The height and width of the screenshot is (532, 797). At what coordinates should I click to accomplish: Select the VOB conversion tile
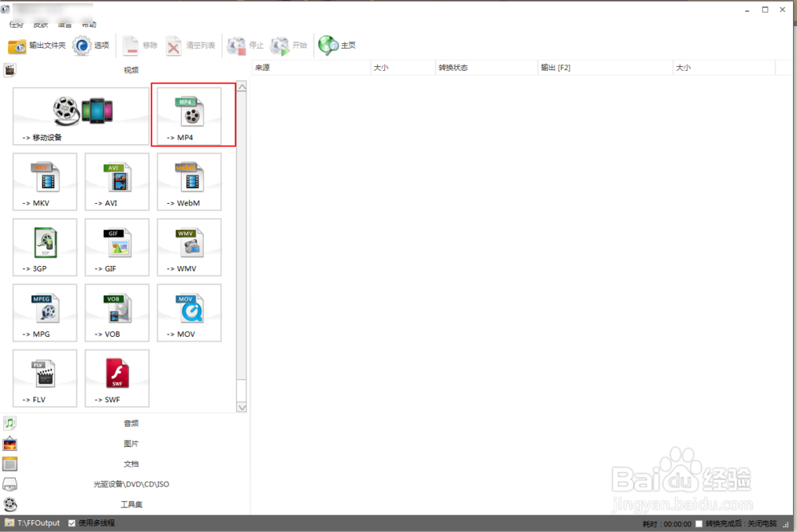[117, 313]
